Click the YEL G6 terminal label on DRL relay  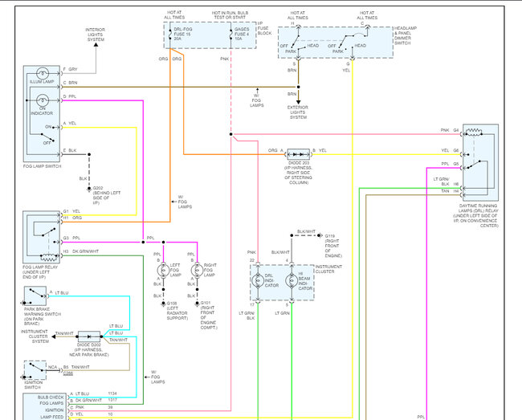450,150
